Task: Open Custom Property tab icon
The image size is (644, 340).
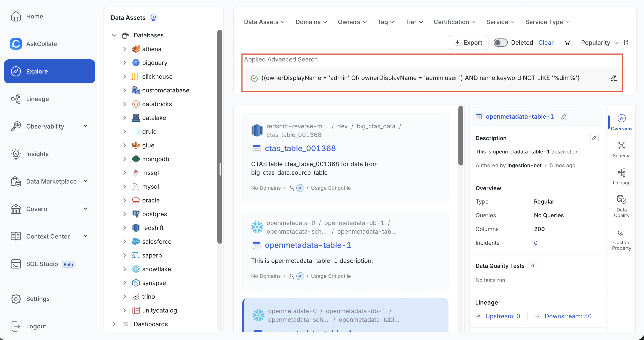Action: [x=621, y=232]
